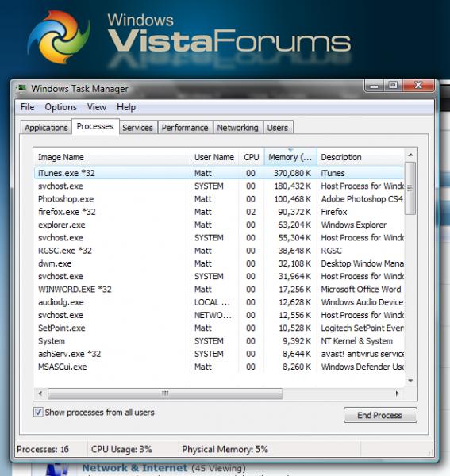
Task: Click the 02 CPU value for firefox
Action: 251,212
